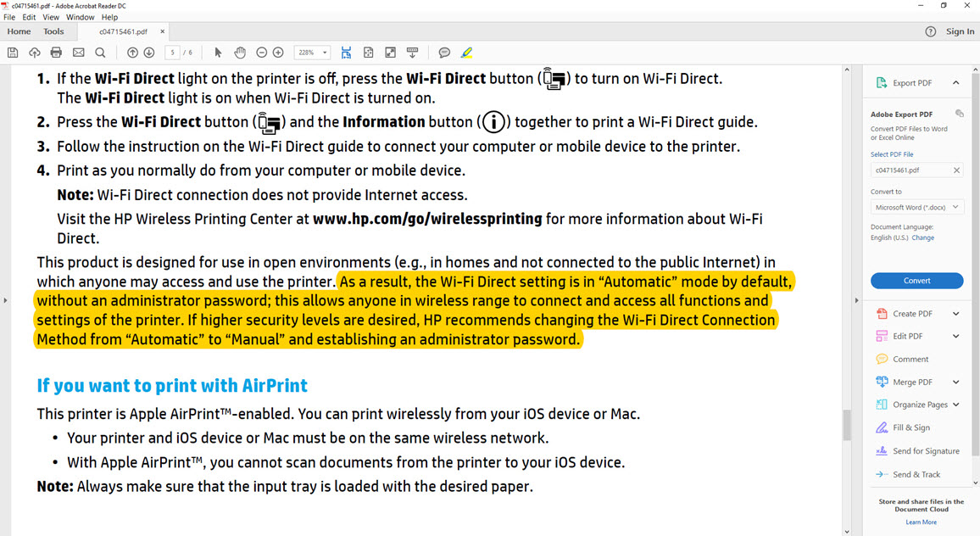Click the document scrollbar up arrow
980x536 pixels.
[x=847, y=70]
